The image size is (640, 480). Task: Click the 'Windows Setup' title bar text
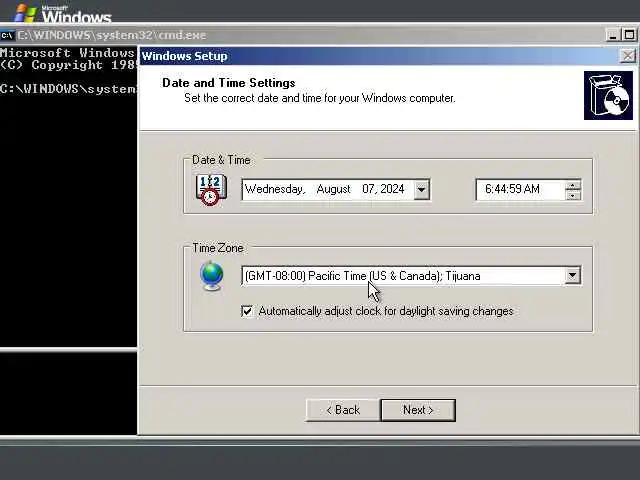[x=184, y=56]
